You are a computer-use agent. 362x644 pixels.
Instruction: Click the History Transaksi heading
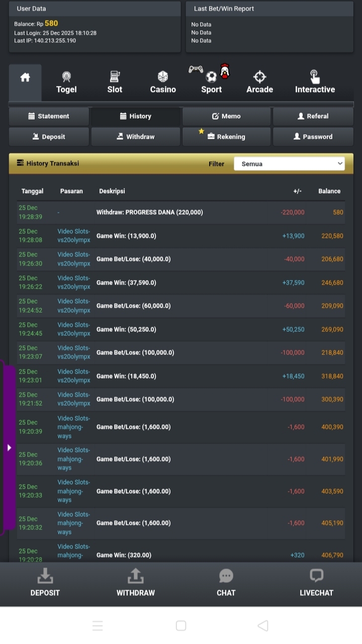(x=53, y=163)
